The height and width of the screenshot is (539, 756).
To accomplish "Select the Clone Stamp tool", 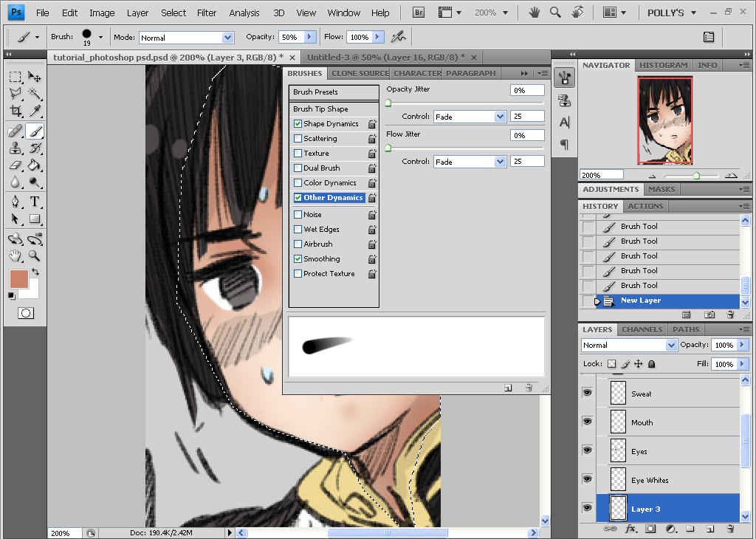I will pyautogui.click(x=16, y=148).
